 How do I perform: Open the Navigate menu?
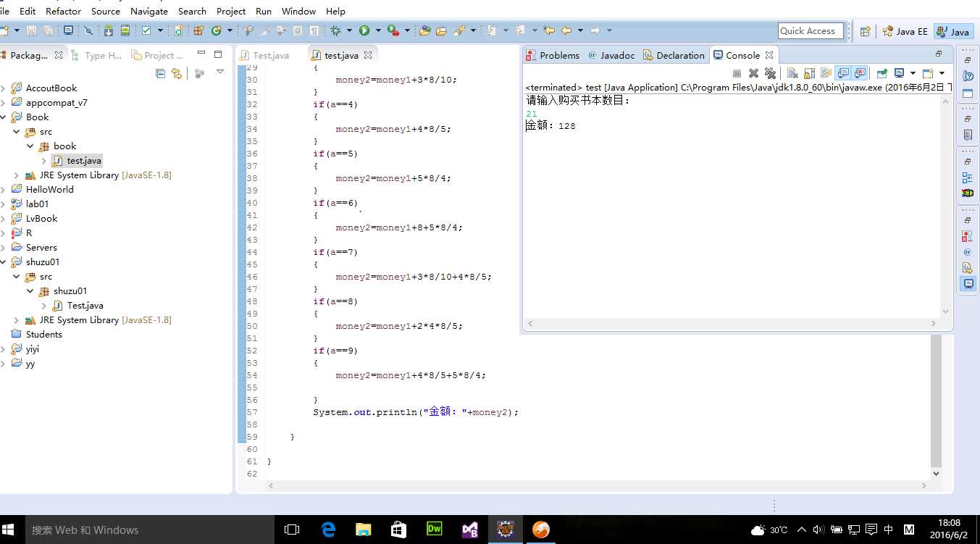coord(149,11)
